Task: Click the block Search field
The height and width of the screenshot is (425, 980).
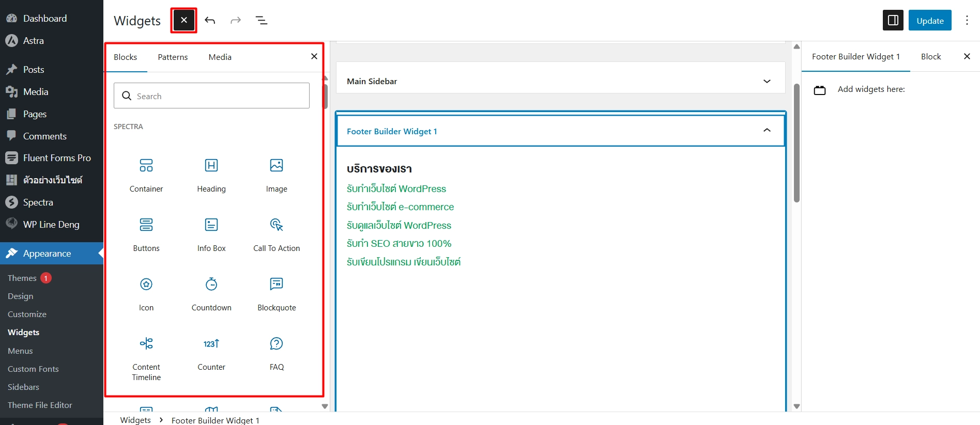Action: (x=211, y=96)
